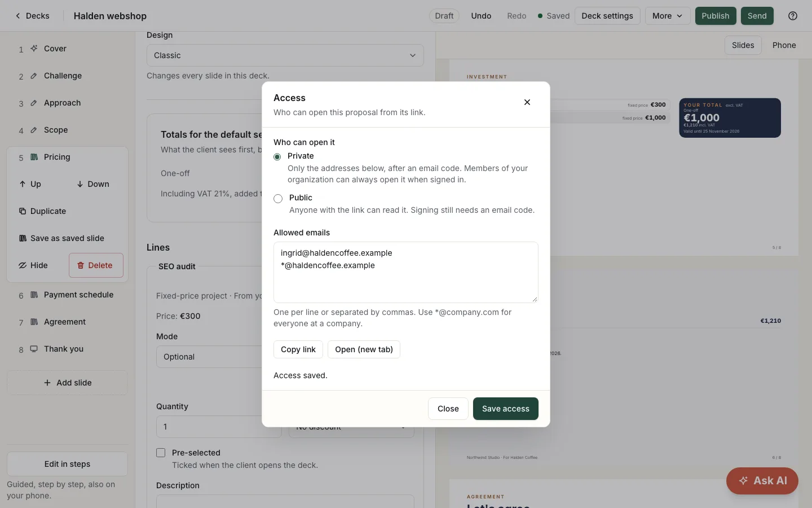812x508 pixels.
Task: Click the monitor icon beside Thank you slide
Action: (x=34, y=349)
